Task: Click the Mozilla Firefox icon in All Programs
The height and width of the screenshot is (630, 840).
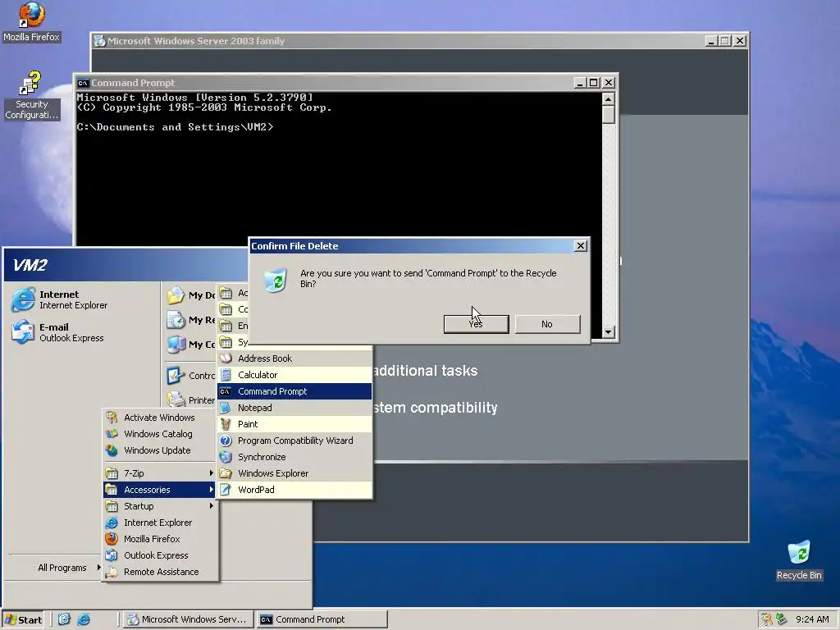Action: pos(112,539)
